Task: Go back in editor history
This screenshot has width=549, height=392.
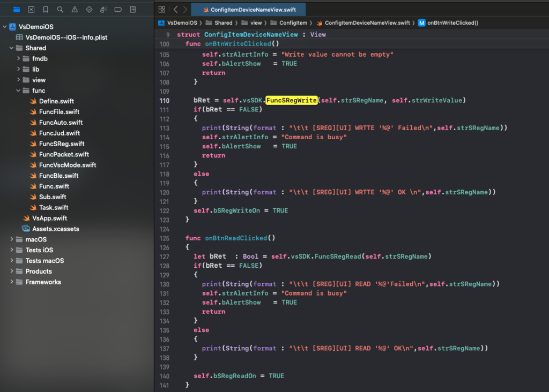Action: point(175,10)
